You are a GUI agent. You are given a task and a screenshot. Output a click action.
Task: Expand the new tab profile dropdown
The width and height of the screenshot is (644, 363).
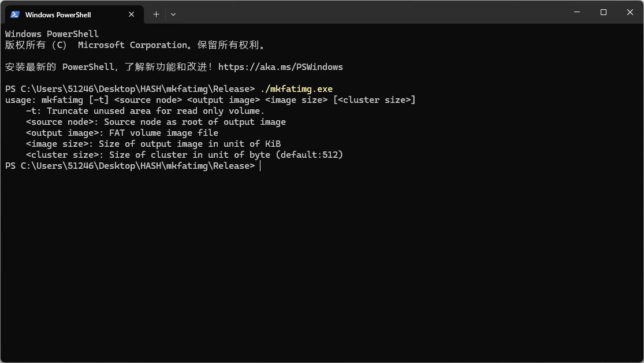click(173, 14)
